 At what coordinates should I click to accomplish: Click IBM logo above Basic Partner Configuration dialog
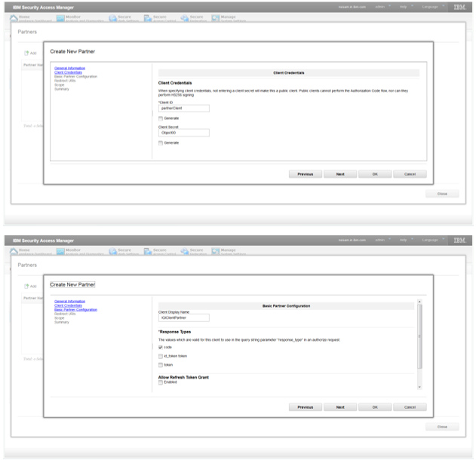coord(459,241)
